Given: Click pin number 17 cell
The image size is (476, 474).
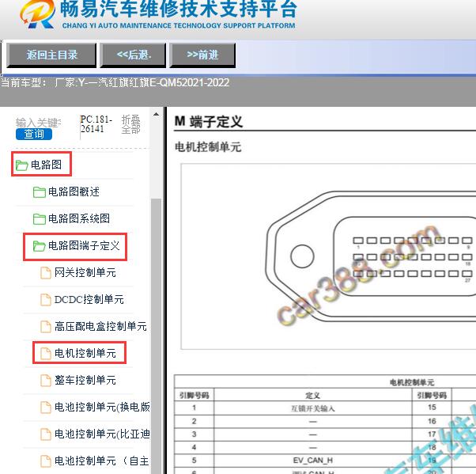Looking at the screenshot, I should [432, 434].
